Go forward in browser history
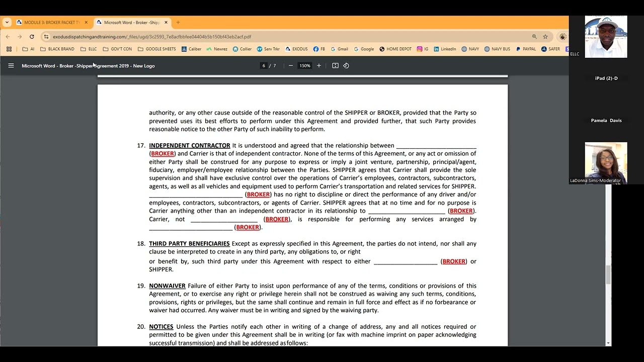 click(20, 36)
